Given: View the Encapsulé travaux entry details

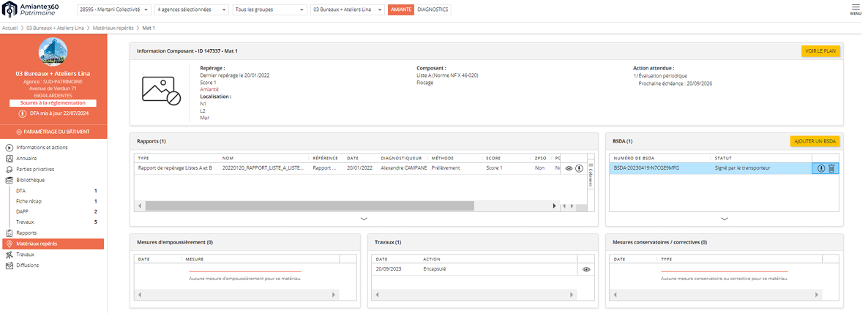Looking at the screenshot, I should (586, 269).
